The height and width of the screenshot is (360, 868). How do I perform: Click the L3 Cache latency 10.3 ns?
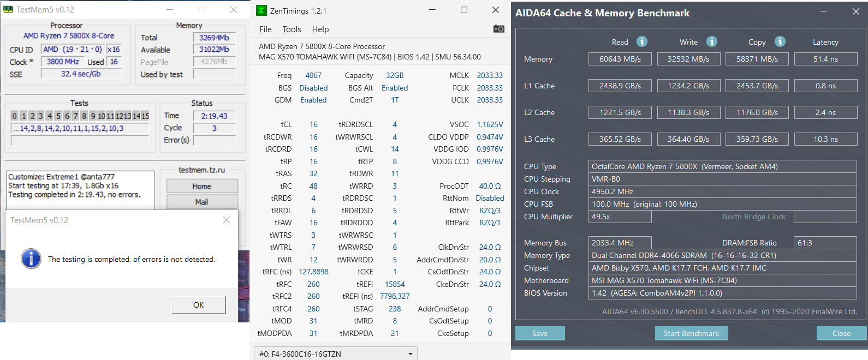(825, 139)
